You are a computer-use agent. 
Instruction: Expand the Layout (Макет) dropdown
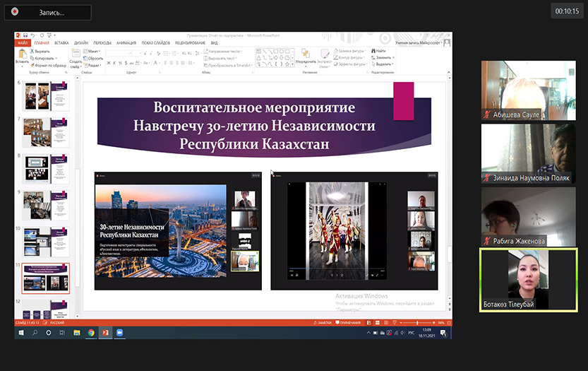tap(92, 51)
